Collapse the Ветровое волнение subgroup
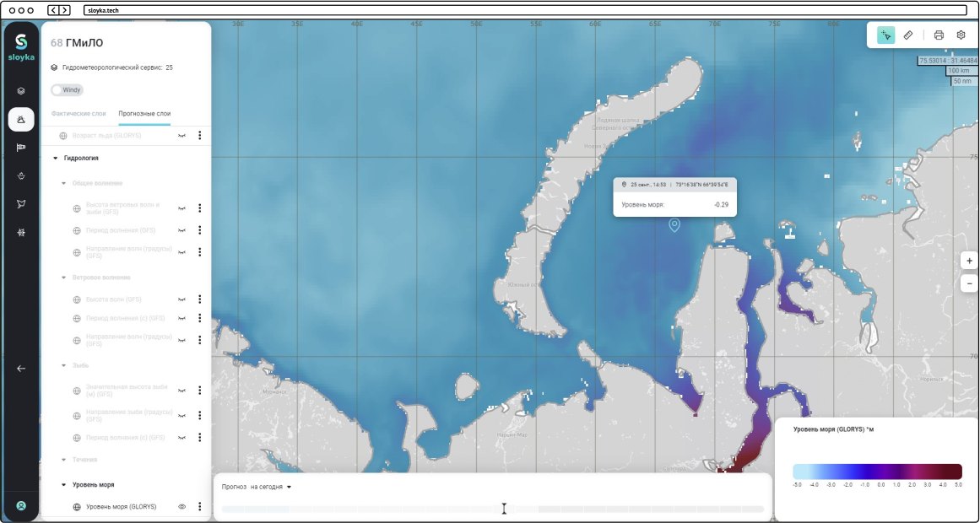 tap(63, 278)
